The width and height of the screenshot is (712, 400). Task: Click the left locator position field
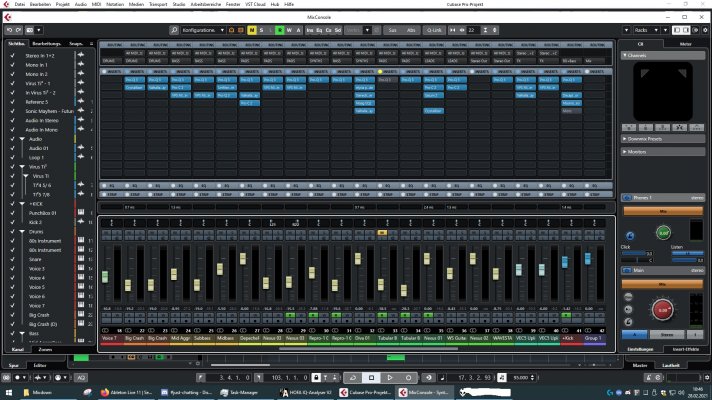[234, 378]
